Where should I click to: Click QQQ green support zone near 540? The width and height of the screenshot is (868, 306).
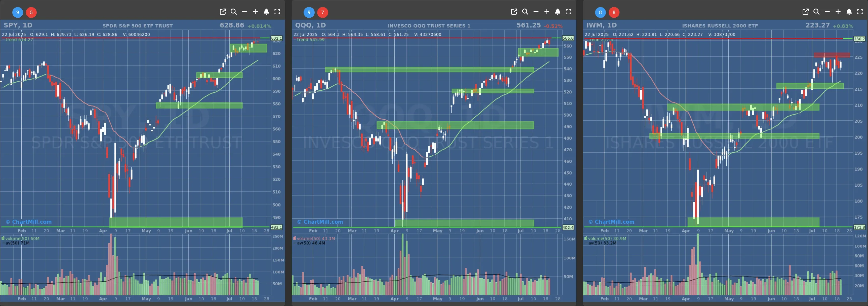click(429, 70)
